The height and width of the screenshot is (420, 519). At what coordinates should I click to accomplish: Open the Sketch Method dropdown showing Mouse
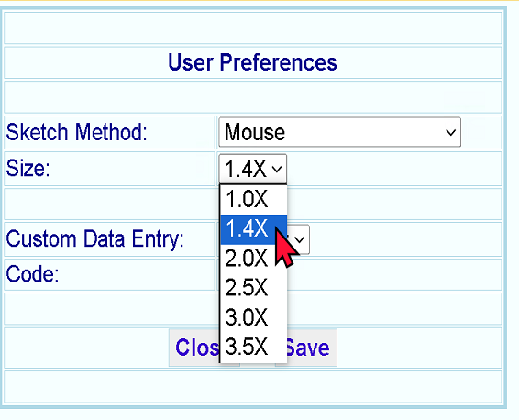pos(339,132)
